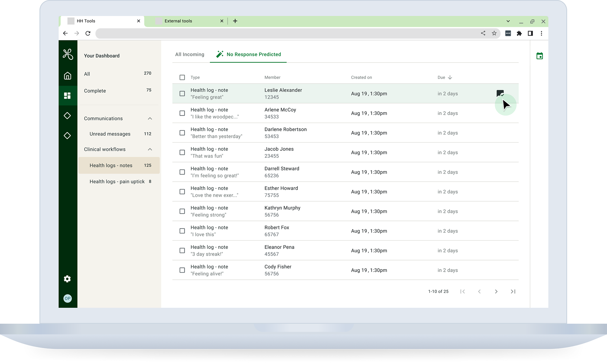Open the browser extensions puzzle icon

coord(519,33)
